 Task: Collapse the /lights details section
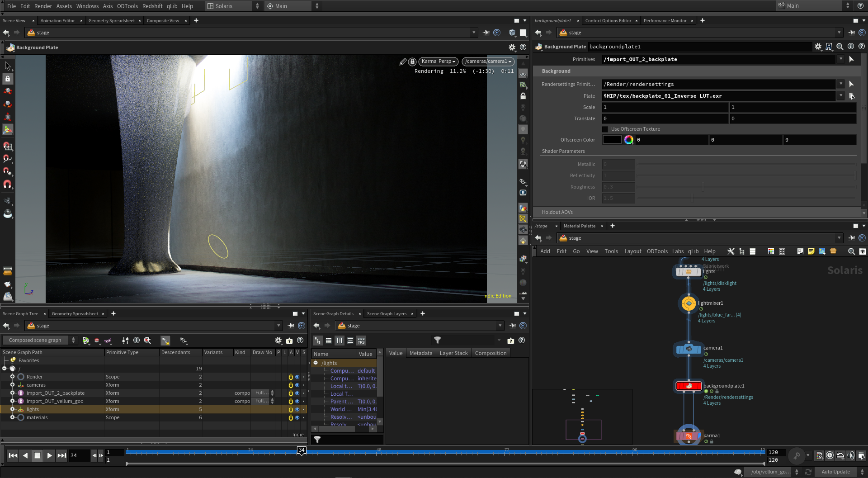316,363
